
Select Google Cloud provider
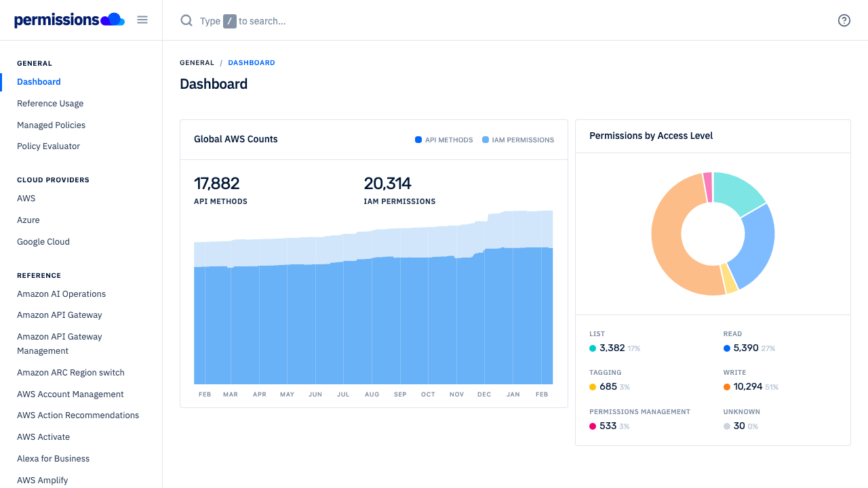43,242
